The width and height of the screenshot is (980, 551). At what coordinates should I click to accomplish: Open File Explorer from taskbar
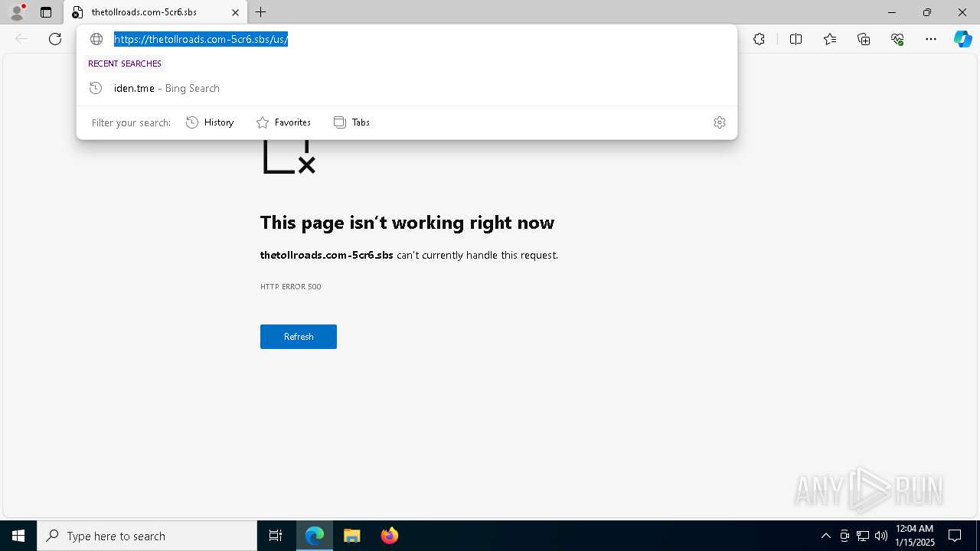coord(351,536)
